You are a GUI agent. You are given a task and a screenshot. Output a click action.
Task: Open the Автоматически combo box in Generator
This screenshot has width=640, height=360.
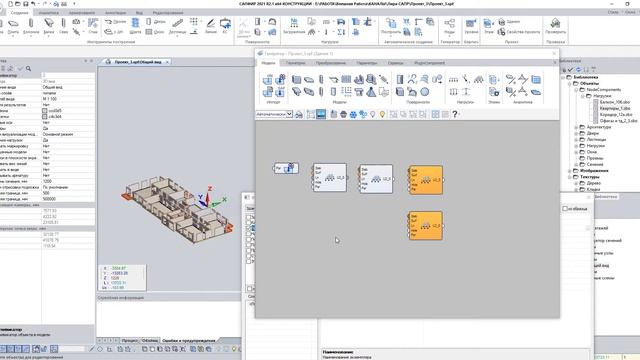[274, 114]
